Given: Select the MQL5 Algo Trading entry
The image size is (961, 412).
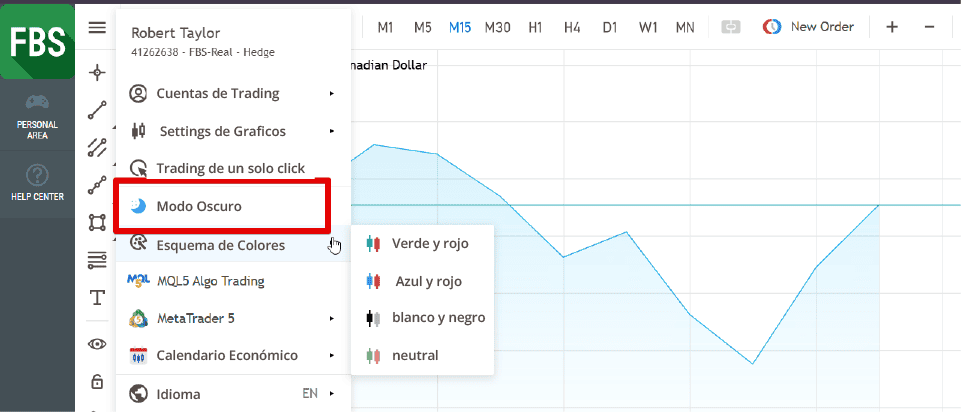Looking at the screenshot, I should coord(210,281).
